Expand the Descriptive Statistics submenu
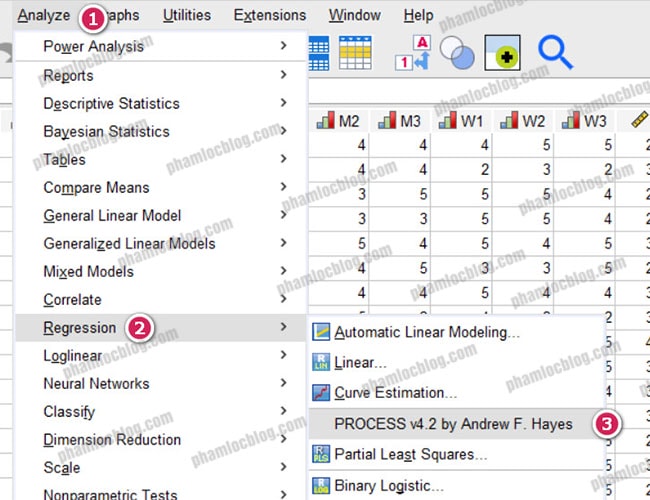 111,103
